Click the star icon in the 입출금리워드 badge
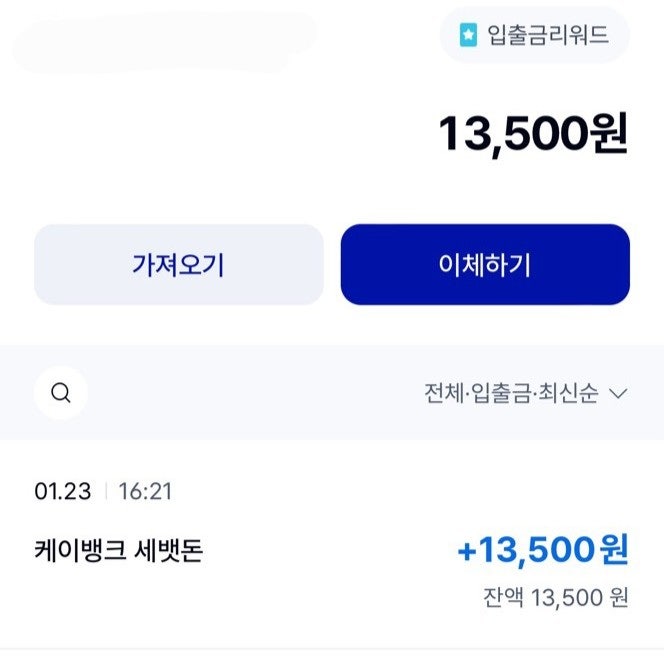 pos(468,35)
